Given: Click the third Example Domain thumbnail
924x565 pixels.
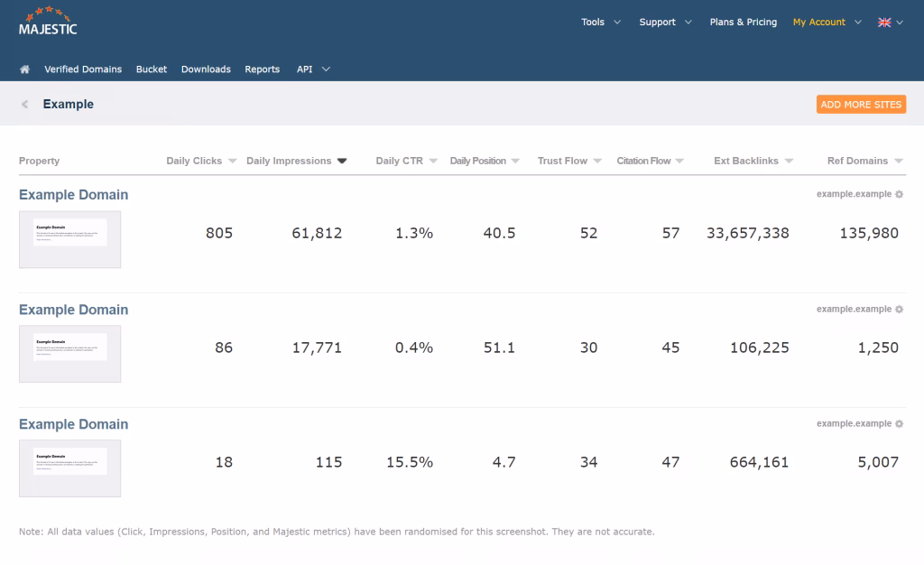Looking at the screenshot, I should tap(69, 468).
